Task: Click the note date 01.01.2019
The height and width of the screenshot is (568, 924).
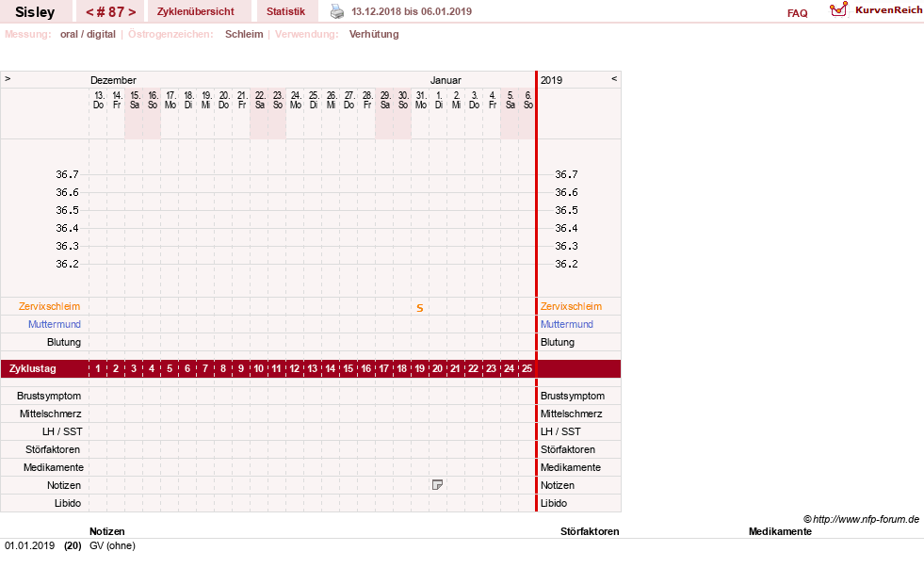Action: (29, 545)
